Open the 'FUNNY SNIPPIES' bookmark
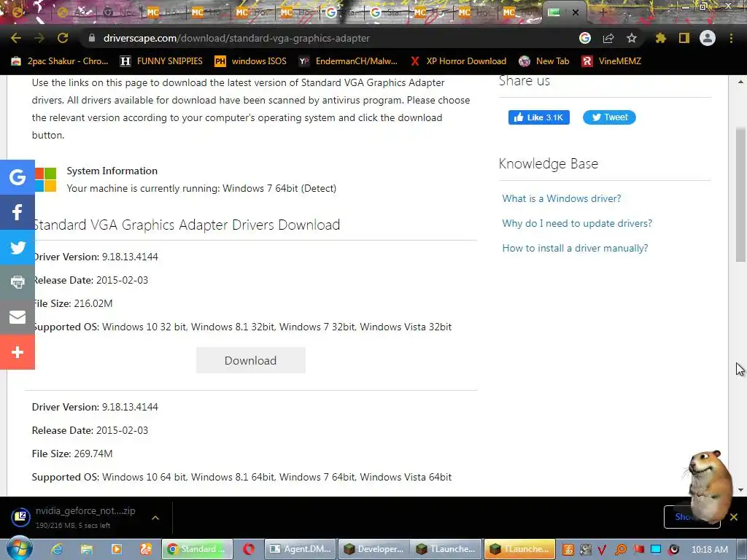This screenshot has width=747, height=560. click(162, 61)
